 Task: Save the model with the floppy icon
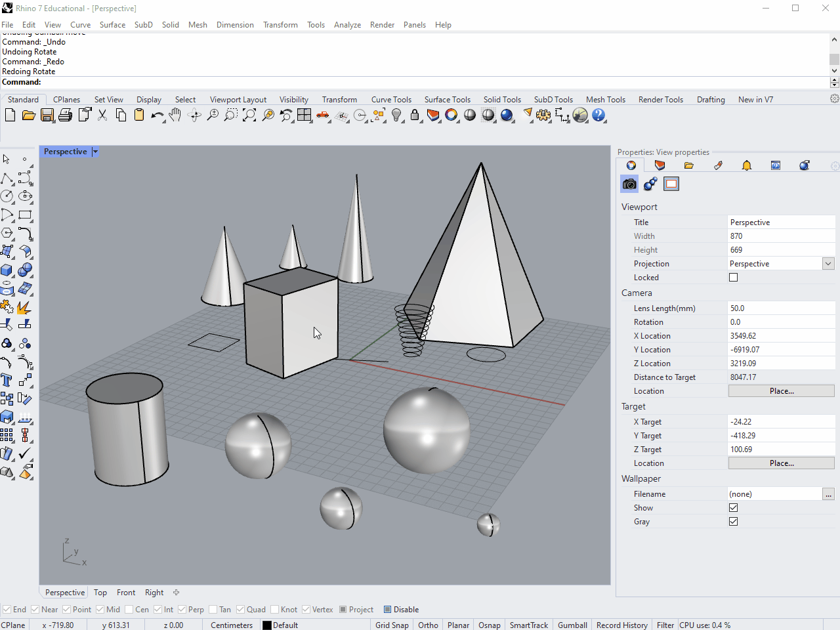(x=47, y=115)
